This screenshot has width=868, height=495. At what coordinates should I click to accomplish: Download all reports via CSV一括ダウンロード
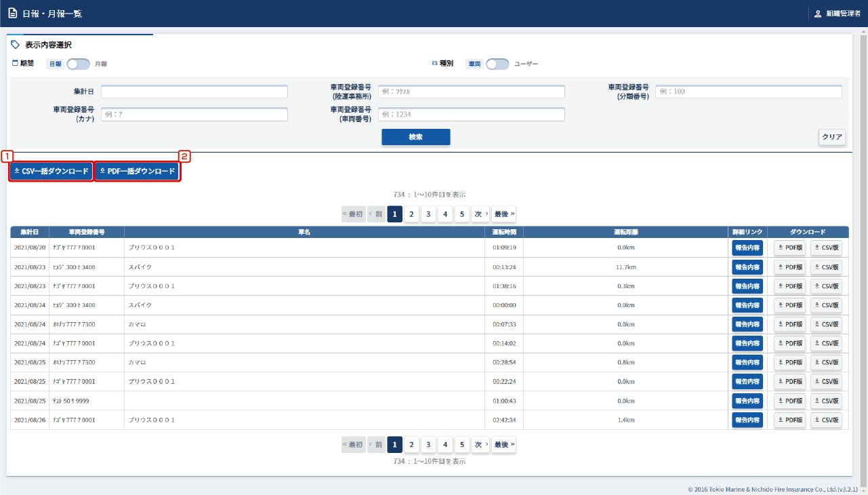point(51,172)
